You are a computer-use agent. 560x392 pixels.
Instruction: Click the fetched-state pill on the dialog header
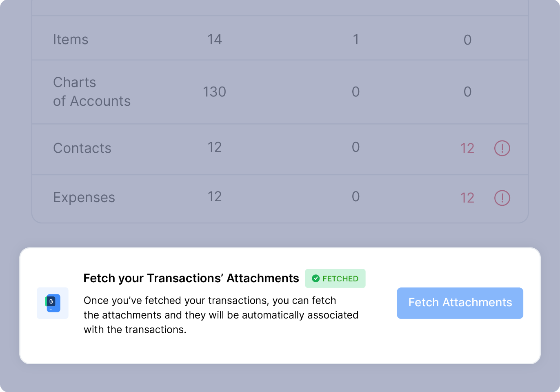(335, 278)
